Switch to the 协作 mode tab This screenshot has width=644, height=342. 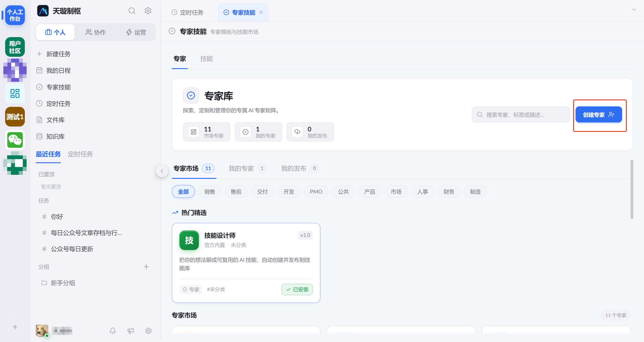tap(95, 32)
